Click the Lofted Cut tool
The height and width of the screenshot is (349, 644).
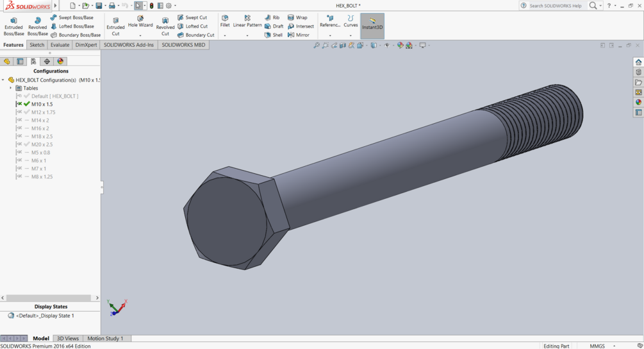tap(192, 26)
